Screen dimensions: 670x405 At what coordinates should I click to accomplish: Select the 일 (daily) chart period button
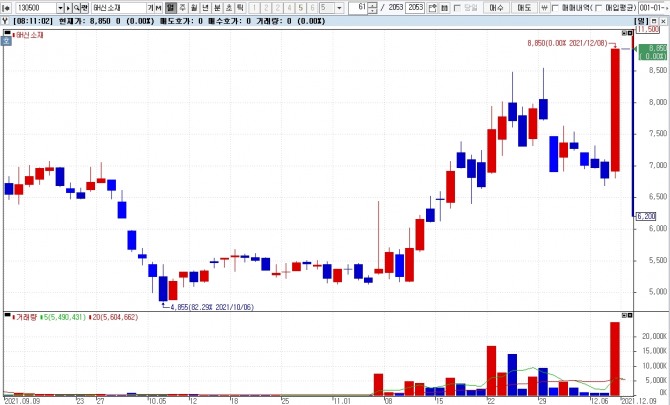point(171,7)
